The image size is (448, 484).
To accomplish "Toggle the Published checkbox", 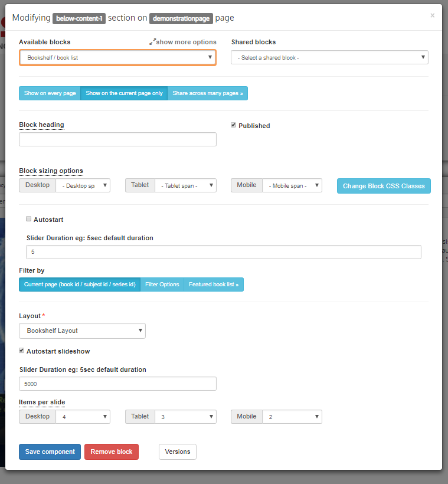I will click(234, 125).
